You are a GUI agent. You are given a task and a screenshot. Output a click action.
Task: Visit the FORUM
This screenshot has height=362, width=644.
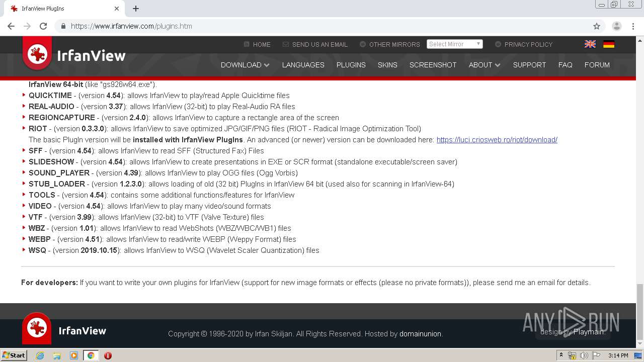click(x=597, y=65)
